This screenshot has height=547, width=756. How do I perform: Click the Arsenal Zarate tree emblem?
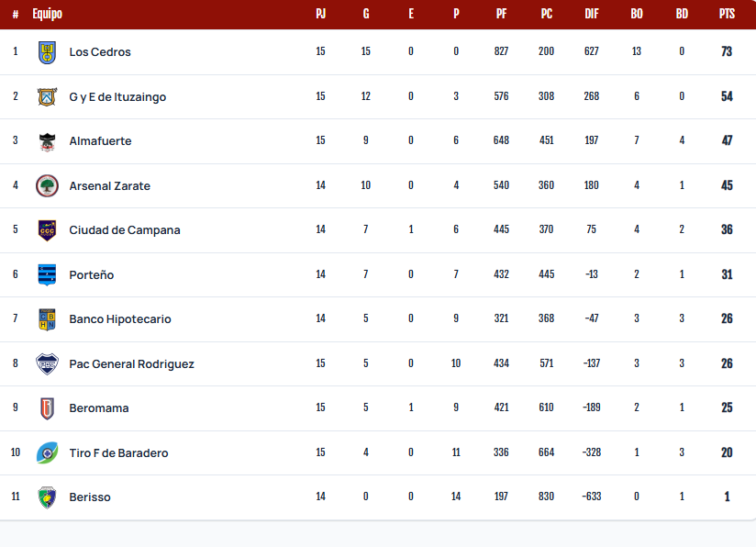pyautogui.click(x=48, y=185)
